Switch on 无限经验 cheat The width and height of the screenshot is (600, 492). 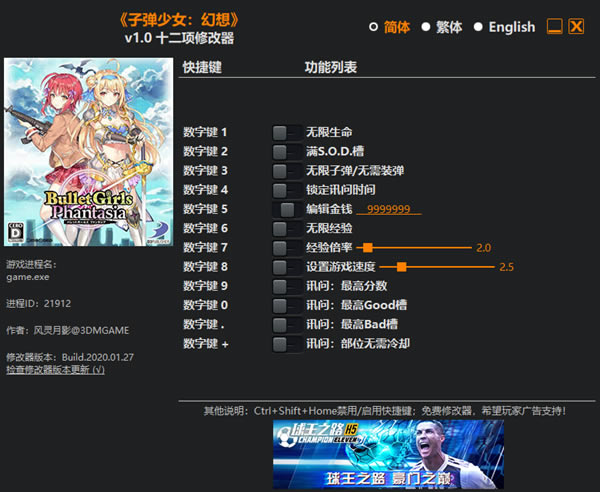point(286,228)
